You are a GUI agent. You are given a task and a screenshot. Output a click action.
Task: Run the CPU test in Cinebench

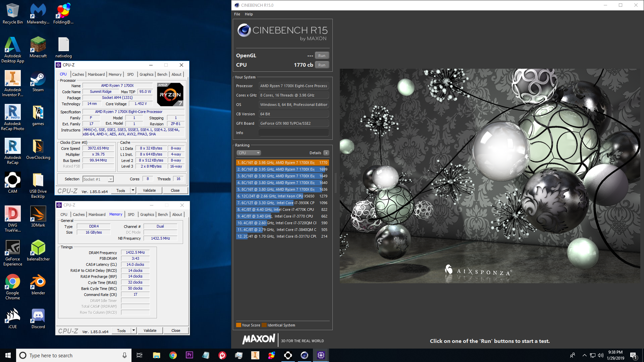pos(322,65)
